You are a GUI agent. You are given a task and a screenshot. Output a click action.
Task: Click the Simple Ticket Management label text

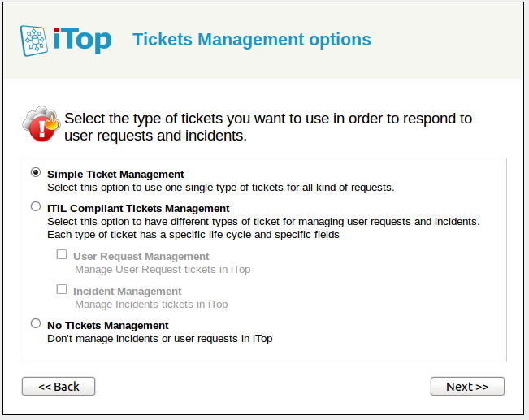pyautogui.click(x=115, y=174)
